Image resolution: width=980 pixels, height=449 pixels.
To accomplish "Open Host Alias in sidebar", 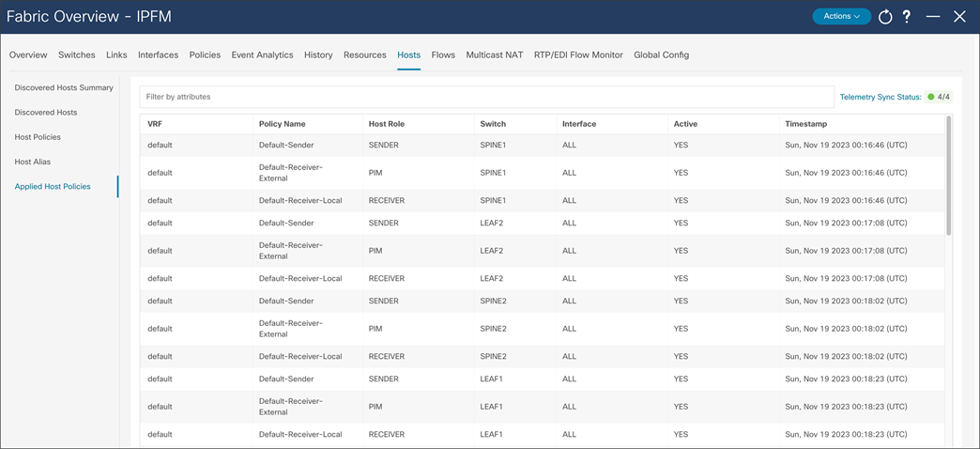I will point(33,162).
